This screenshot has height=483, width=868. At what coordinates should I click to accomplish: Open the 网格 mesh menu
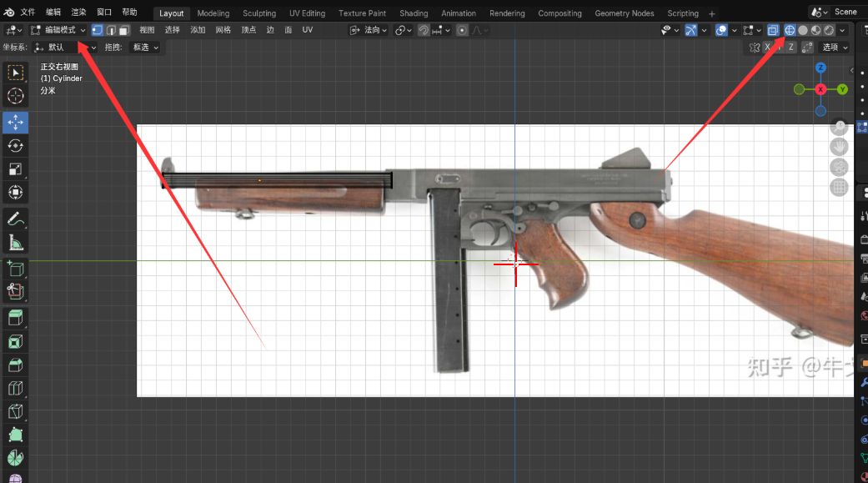(x=223, y=30)
